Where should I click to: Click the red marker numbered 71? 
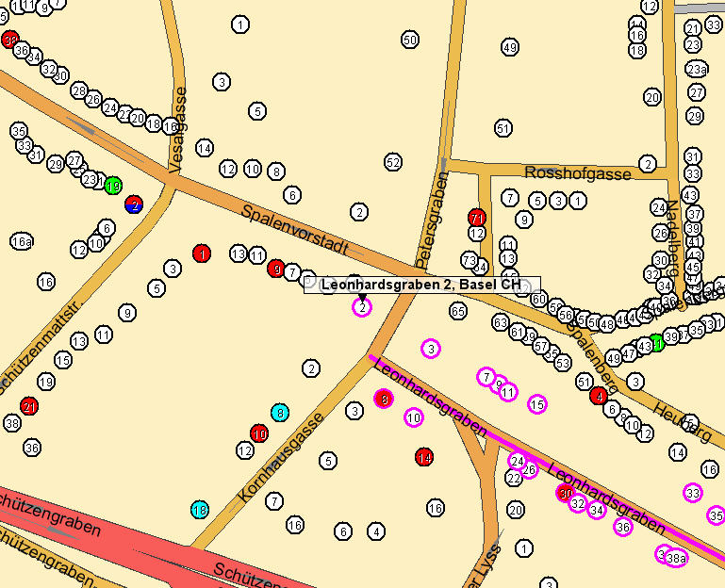[477, 218]
